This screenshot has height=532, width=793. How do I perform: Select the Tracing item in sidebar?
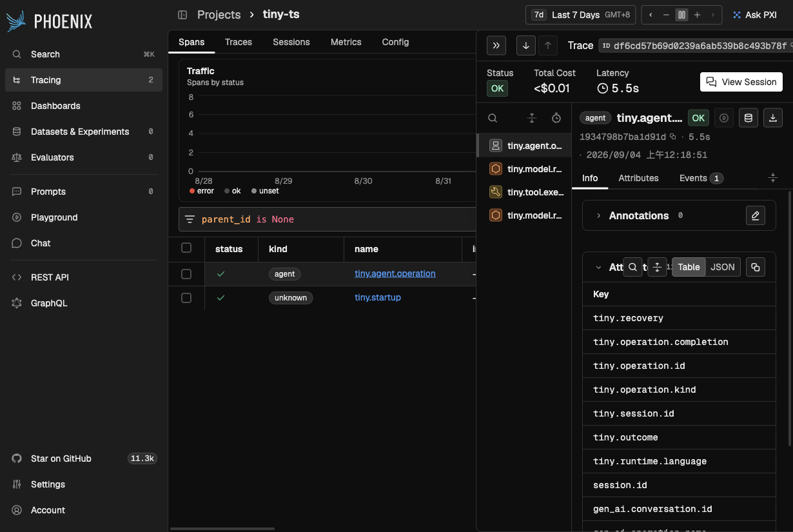tap(84, 80)
